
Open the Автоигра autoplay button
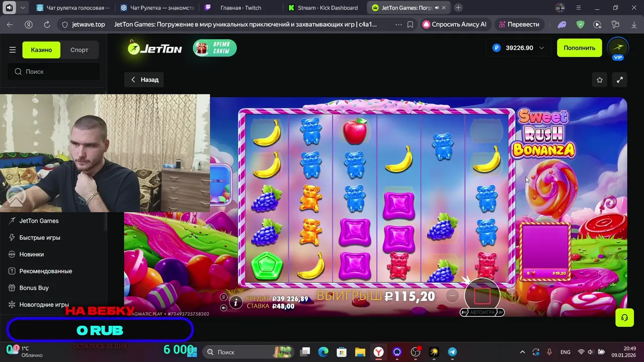[482, 312]
